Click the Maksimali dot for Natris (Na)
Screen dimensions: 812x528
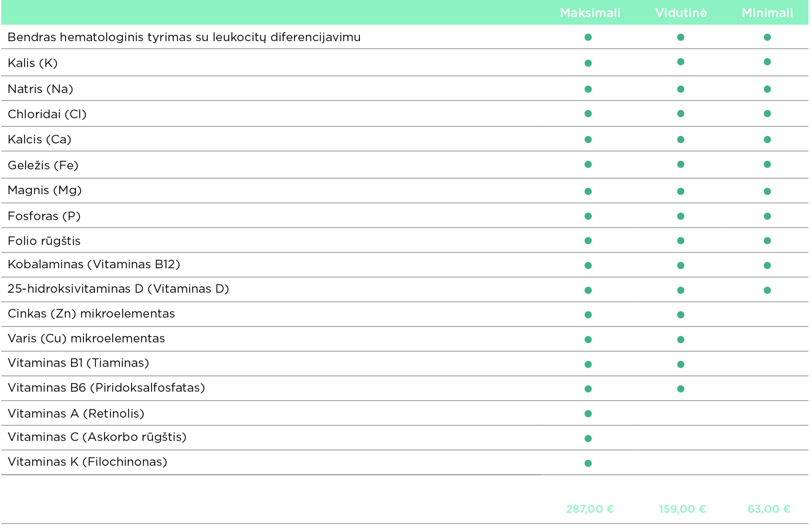click(588, 89)
